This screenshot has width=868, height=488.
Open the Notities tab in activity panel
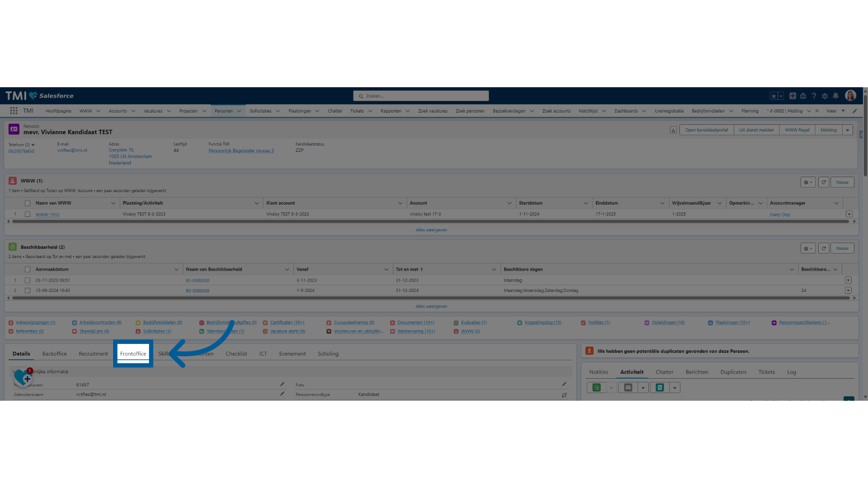point(599,372)
